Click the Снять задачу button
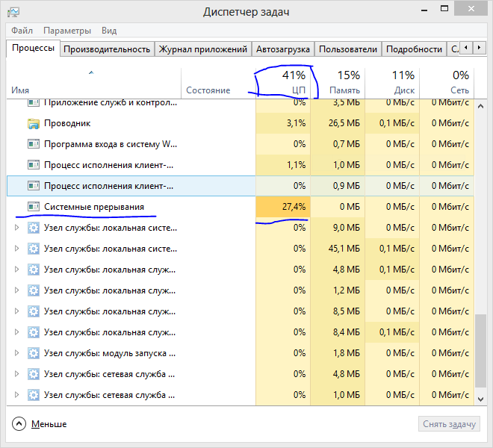493x448 pixels. (x=449, y=424)
